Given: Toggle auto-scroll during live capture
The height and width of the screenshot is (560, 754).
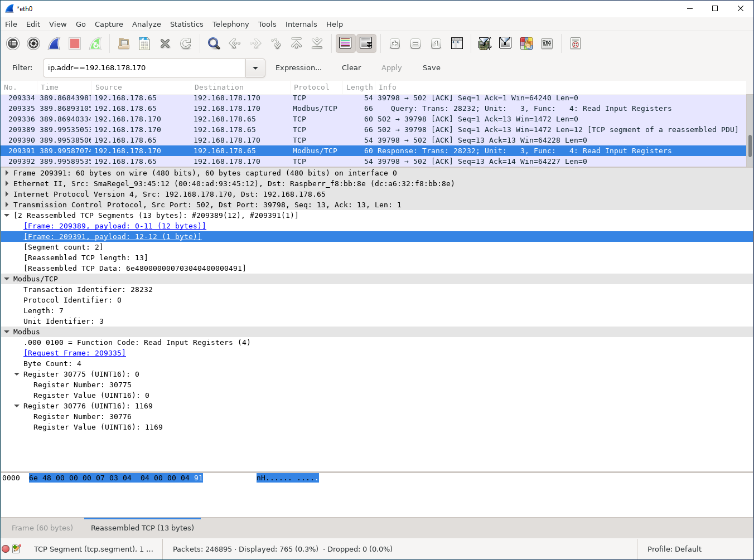Looking at the screenshot, I should point(366,43).
